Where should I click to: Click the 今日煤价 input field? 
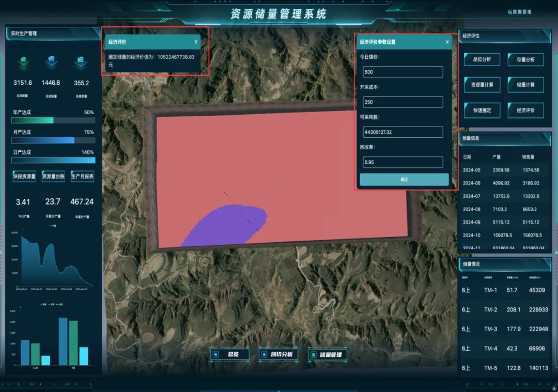pyautogui.click(x=403, y=72)
